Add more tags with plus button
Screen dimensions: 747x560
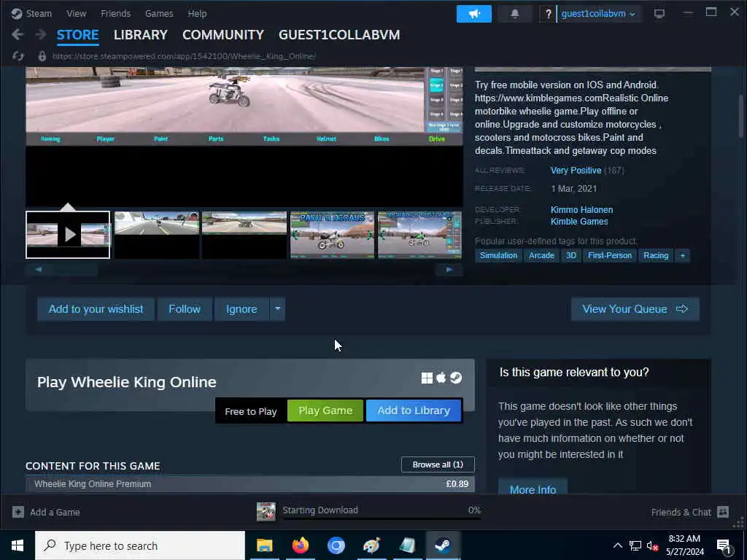click(x=682, y=256)
